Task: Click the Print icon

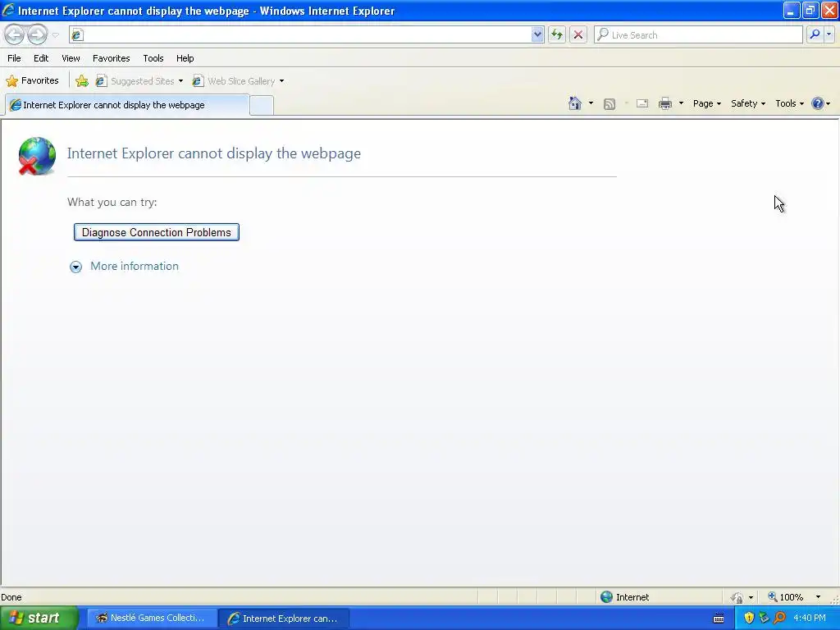Action: point(665,104)
